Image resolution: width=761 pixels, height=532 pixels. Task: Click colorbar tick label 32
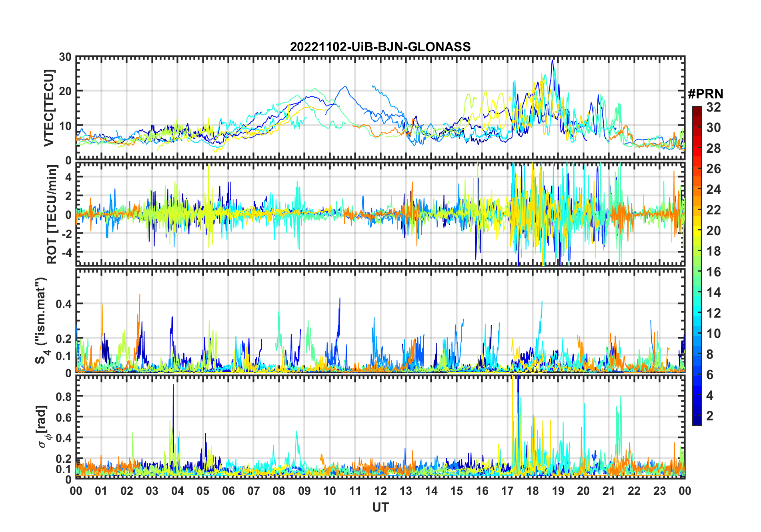713,107
